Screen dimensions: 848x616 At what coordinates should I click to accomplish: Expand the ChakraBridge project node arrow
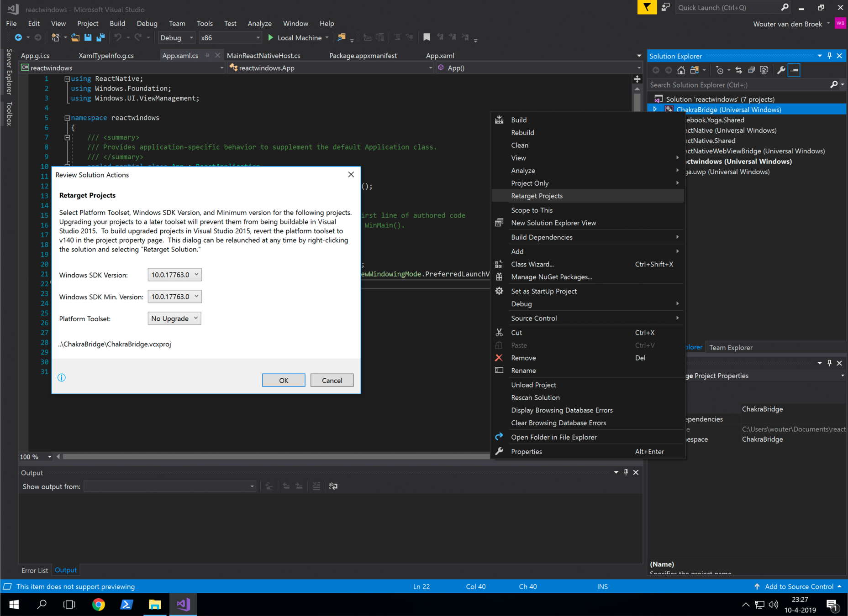click(655, 110)
